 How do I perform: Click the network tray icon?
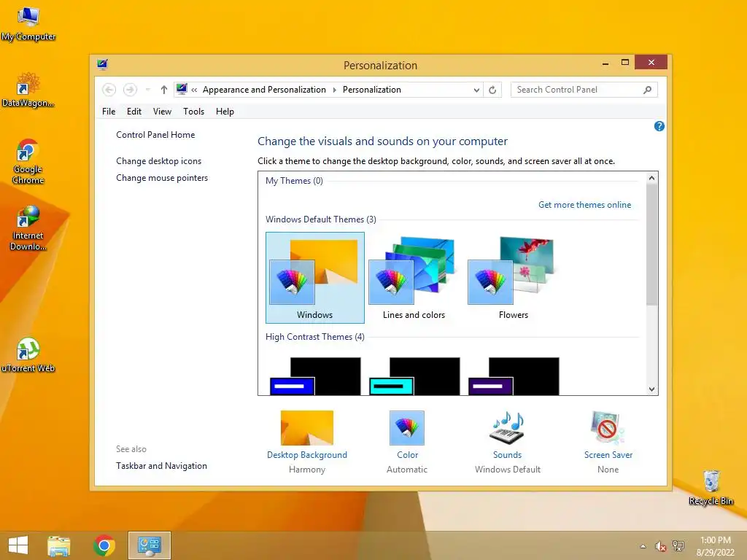[678, 545]
